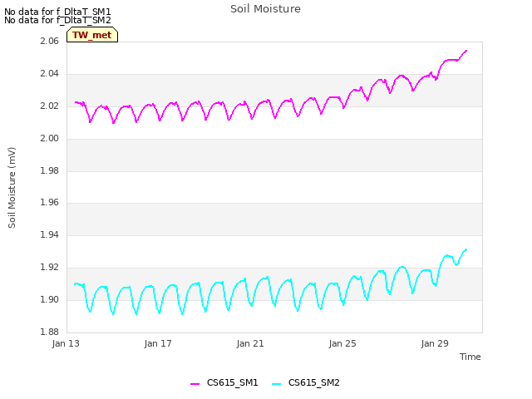This screenshot has height=399, width=532.
Task: Click the 1.94 y-axis value
Action: point(49,234)
